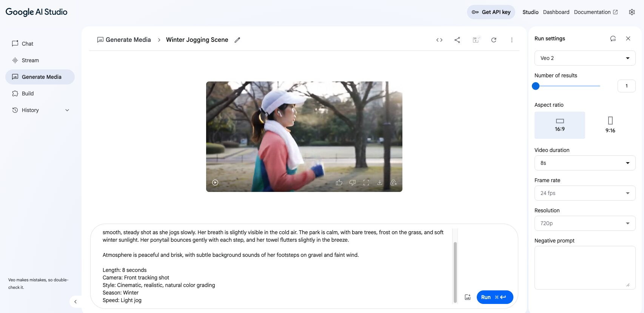Click the Generate Media breadcrumb

(124, 40)
